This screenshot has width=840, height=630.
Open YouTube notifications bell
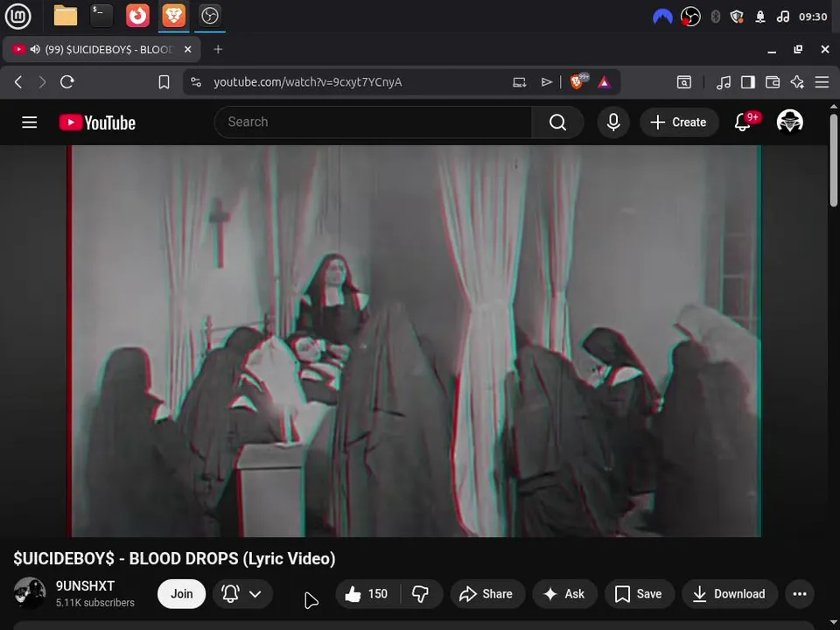[743, 122]
